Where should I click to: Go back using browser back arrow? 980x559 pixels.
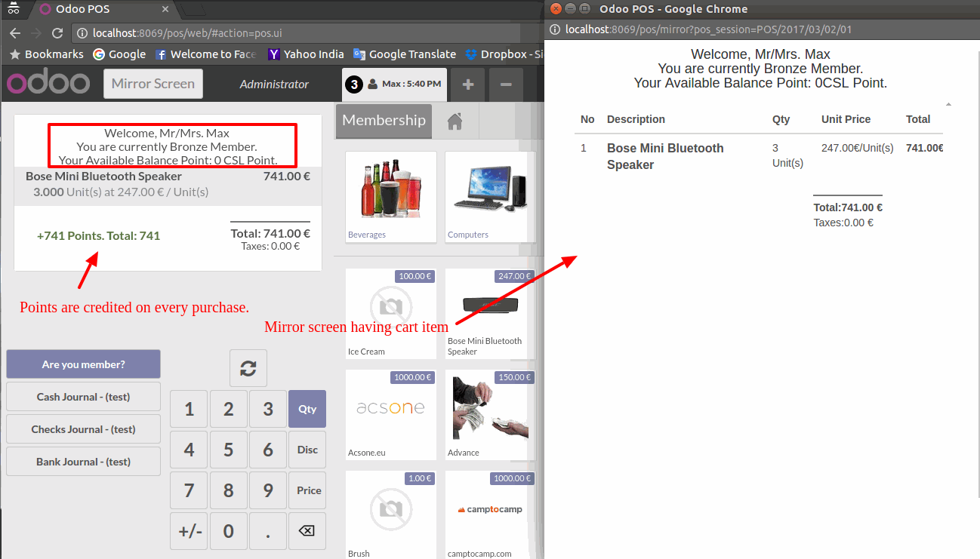(15, 33)
